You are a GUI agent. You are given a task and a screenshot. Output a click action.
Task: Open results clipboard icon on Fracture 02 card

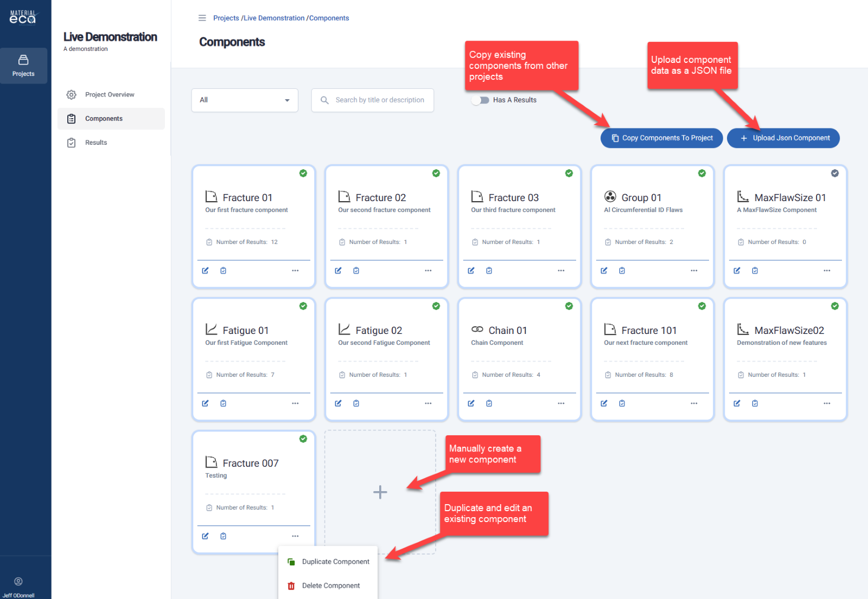[356, 270]
